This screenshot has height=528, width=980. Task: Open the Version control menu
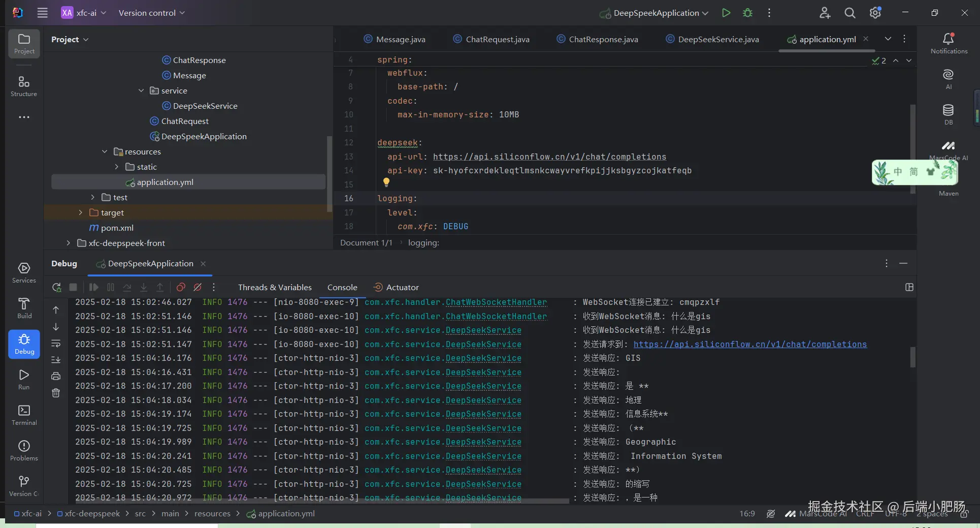coord(151,13)
